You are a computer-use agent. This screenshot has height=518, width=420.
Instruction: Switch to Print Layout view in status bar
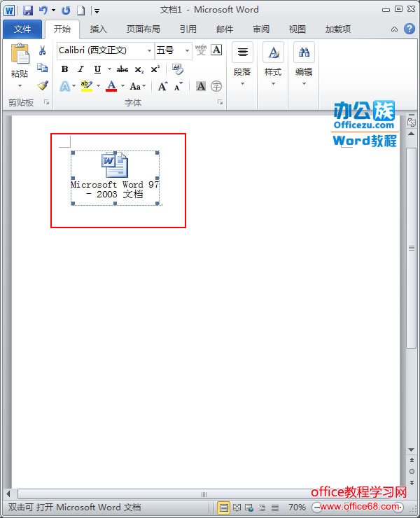[224, 507]
